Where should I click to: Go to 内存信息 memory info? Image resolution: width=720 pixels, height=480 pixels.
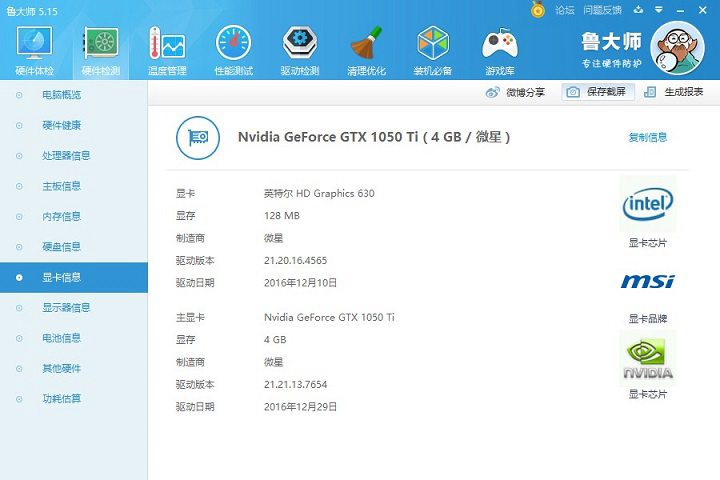click(x=61, y=216)
